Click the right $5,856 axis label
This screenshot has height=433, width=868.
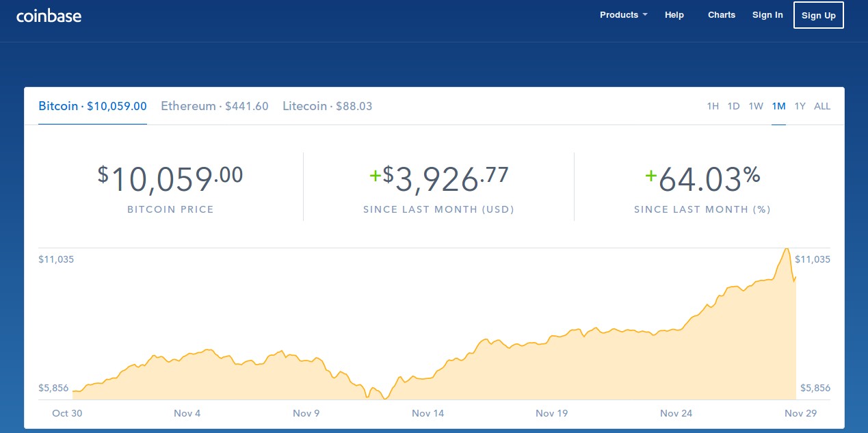(815, 388)
